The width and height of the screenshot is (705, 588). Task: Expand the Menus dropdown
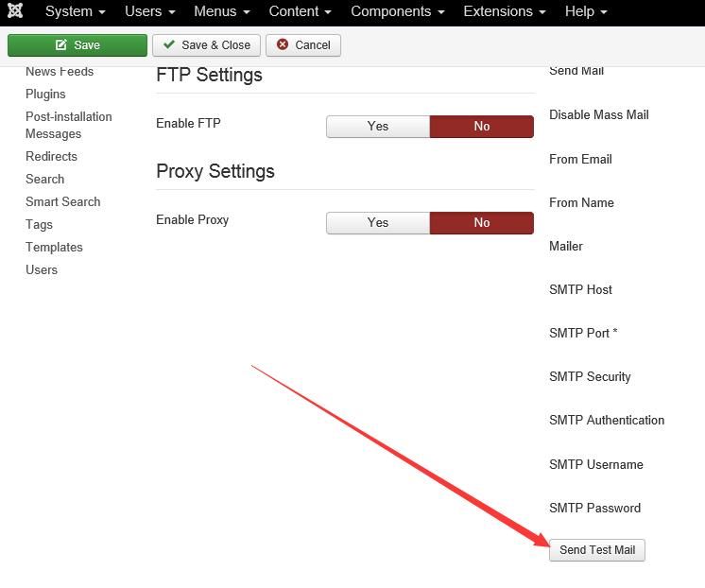click(x=222, y=11)
